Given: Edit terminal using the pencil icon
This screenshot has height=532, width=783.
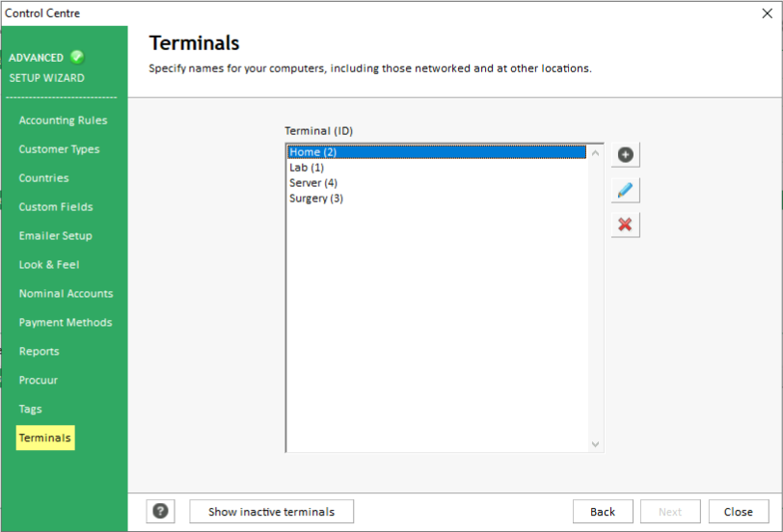Looking at the screenshot, I should (625, 190).
